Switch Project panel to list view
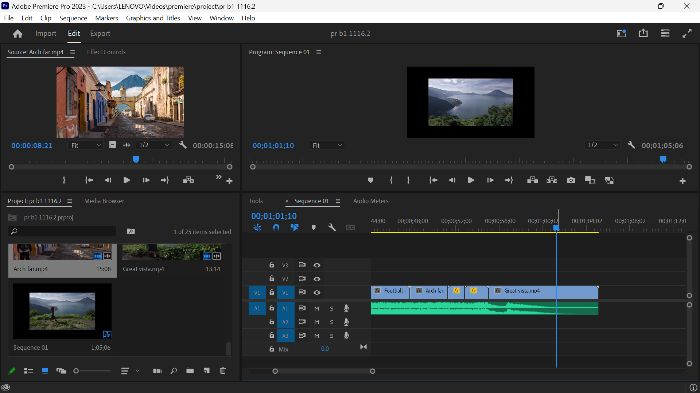Viewport: 700px width, 393px height. click(x=28, y=371)
